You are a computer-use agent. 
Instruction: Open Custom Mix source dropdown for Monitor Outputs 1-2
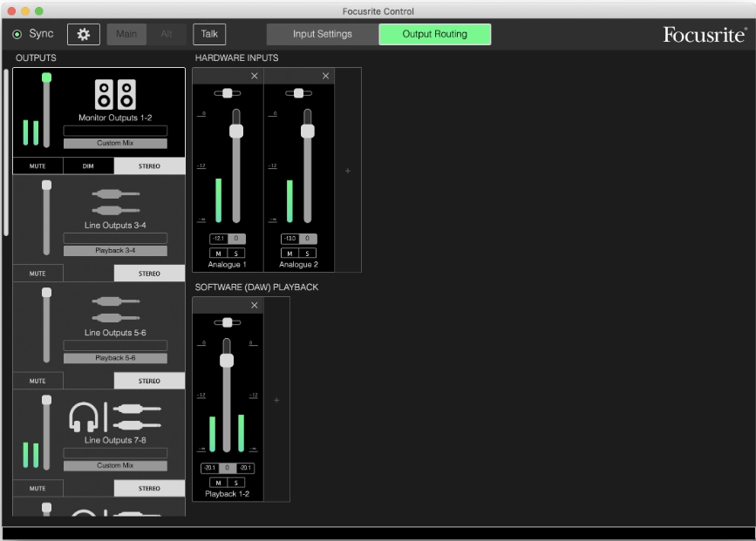click(115, 143)
